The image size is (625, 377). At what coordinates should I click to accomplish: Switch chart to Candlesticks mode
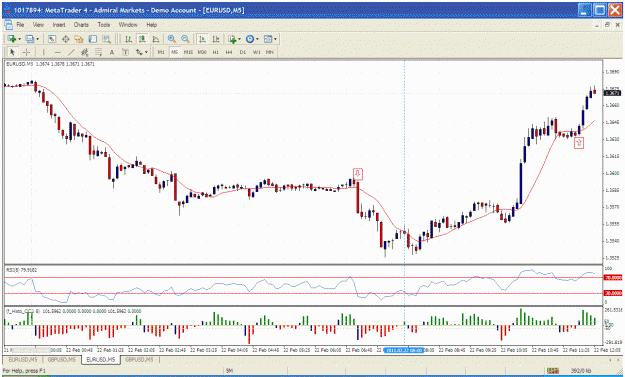click(142, 39)
